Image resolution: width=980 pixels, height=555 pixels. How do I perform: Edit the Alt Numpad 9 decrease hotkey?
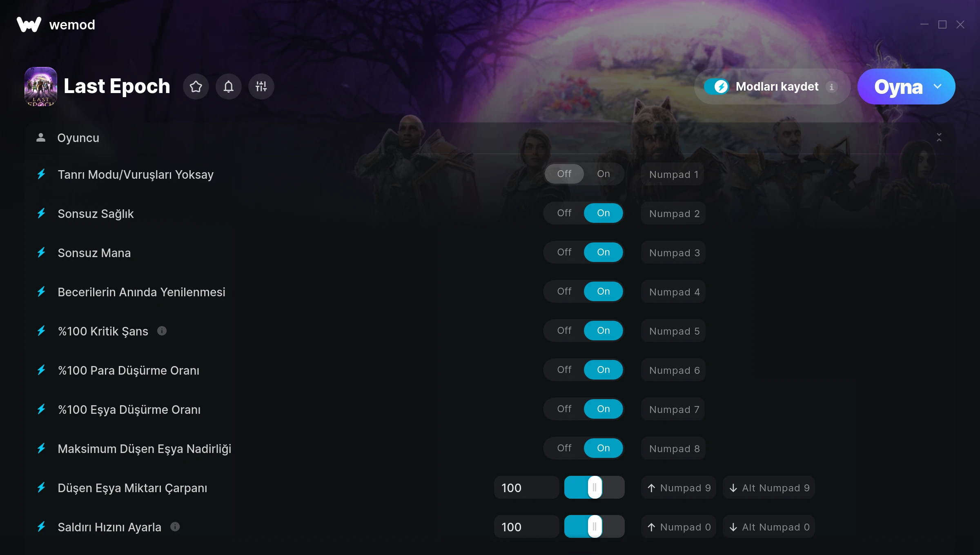(x=769, y=488)
